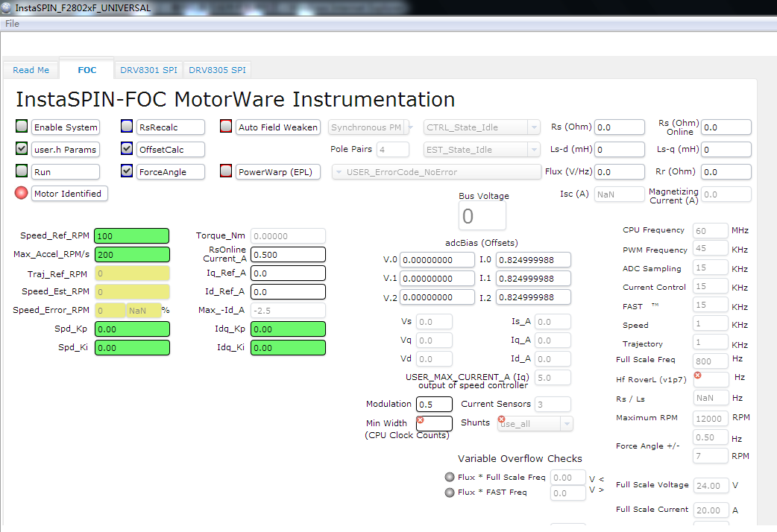
Task: Click the Min Width input field
Action: (x=434, y=423)
